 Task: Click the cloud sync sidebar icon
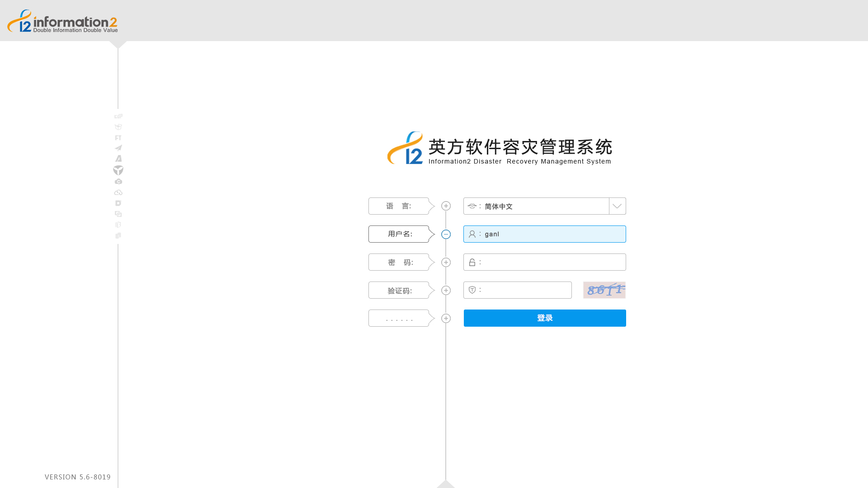pos(118,192)
